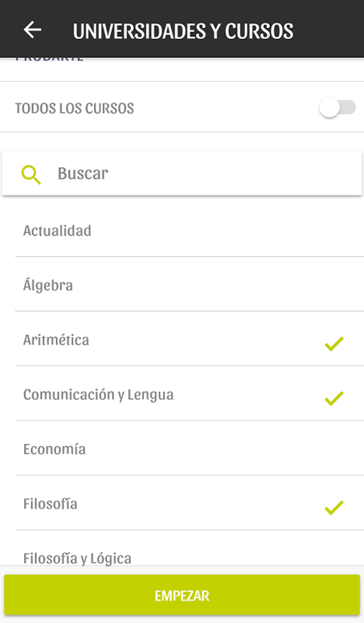The image size is (364, 623).
Task: Click the checkmark beside Comunicación y Lengua
Action: pyautogui.click(x=334, y=398)
